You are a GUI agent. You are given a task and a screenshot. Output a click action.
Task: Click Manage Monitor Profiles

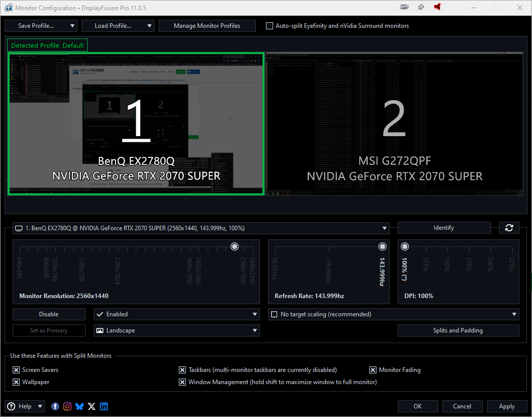pos(207,26)
